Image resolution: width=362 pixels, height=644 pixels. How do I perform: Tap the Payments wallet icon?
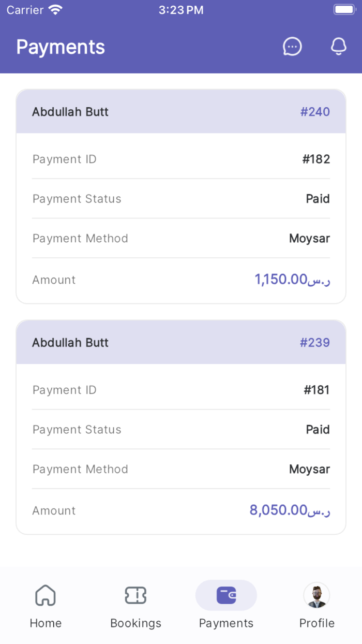point(226,595)
